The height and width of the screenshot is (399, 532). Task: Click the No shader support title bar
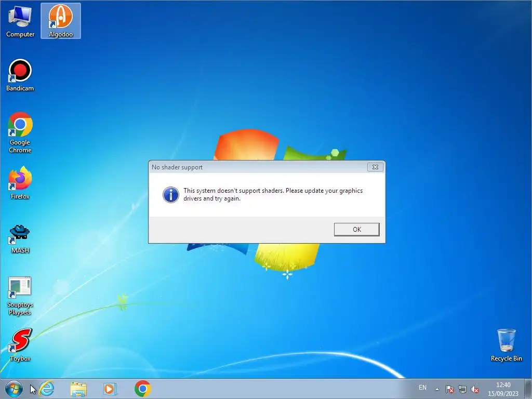[x=258, y=167]
